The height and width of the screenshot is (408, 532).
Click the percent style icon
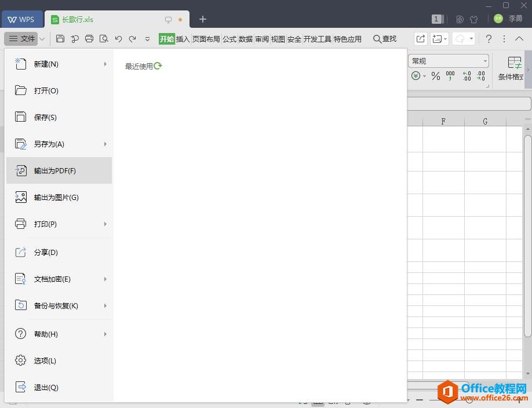436,76
